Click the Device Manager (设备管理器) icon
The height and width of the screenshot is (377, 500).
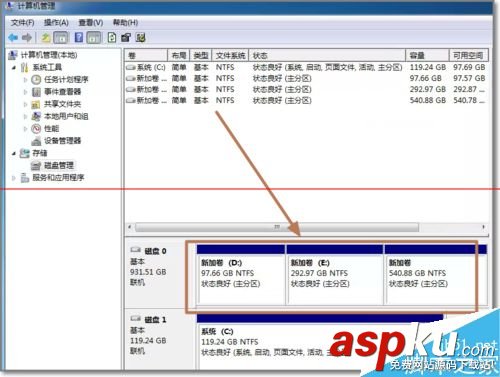tap(36, 141)
